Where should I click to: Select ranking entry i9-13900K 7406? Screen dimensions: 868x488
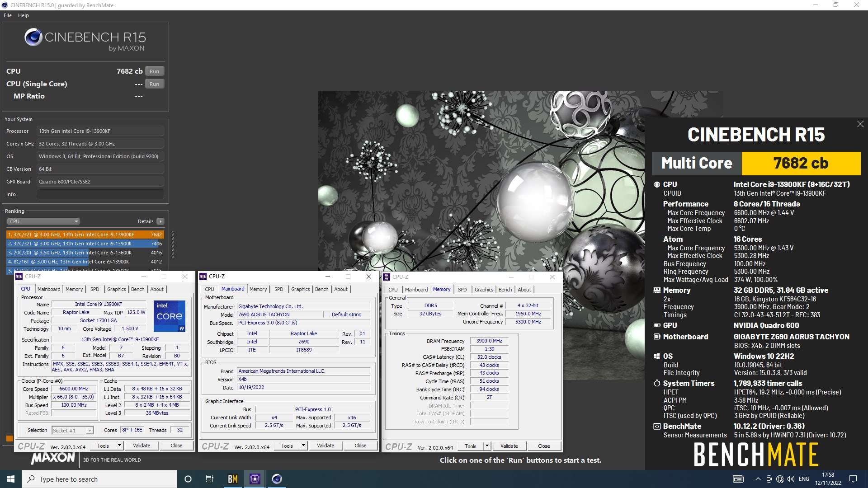point(85,244)
